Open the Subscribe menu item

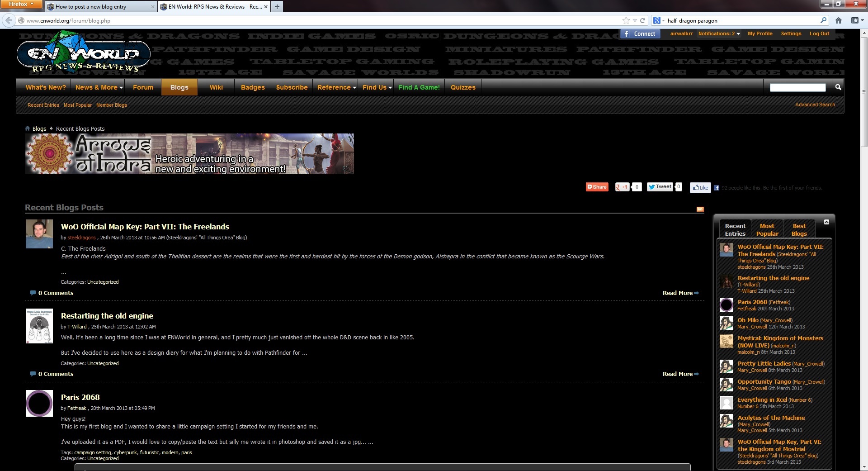point(292,87)
